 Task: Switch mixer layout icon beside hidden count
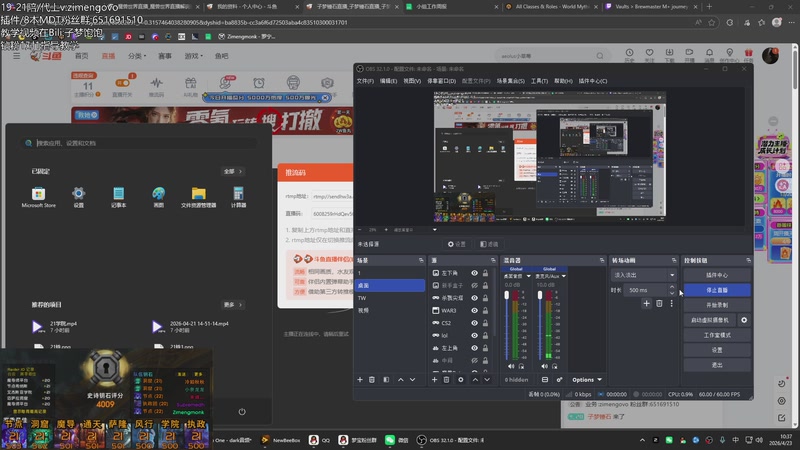pos(545,380)
